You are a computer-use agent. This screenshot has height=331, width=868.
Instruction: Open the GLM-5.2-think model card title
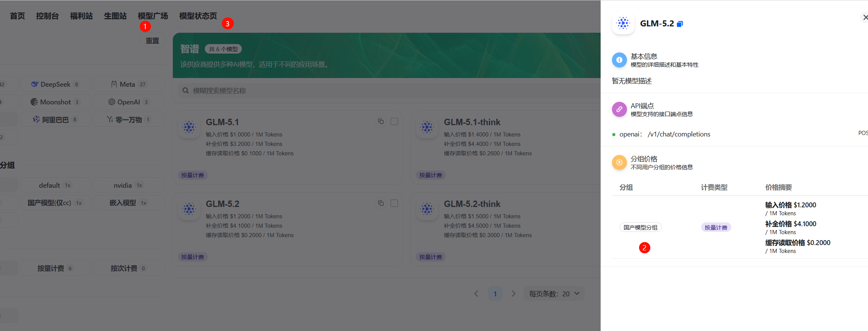pyautogui.click(x=472, y=204)
